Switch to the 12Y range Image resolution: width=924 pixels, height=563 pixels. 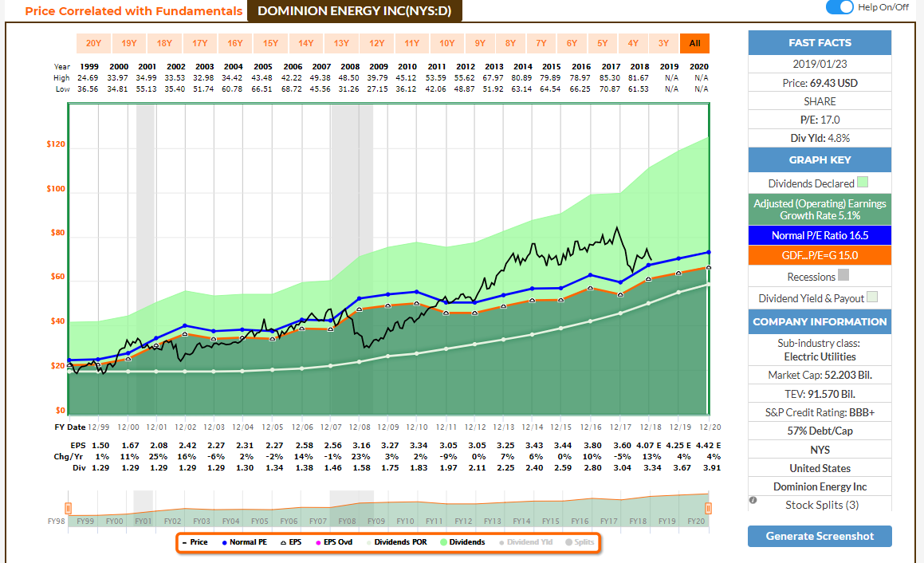(x=376, y=43)
